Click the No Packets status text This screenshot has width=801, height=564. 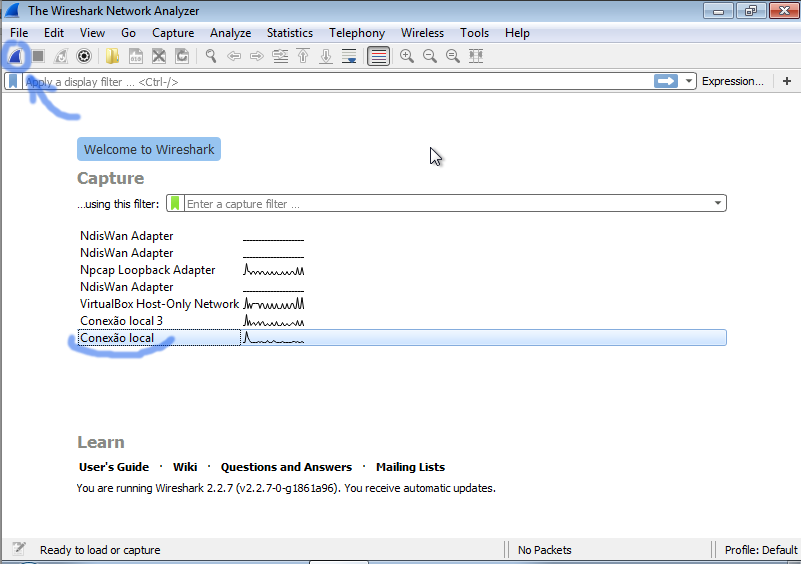(x=545, y=550)
